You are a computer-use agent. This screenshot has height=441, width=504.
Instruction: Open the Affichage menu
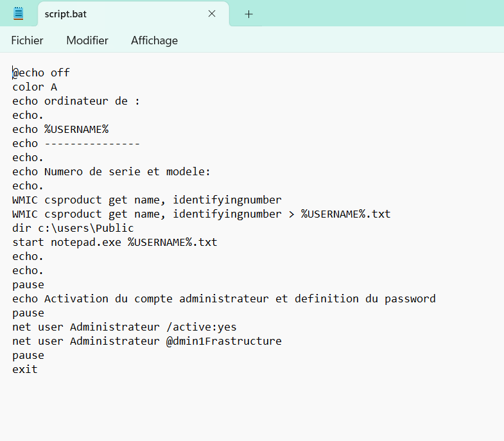(154, 40)
